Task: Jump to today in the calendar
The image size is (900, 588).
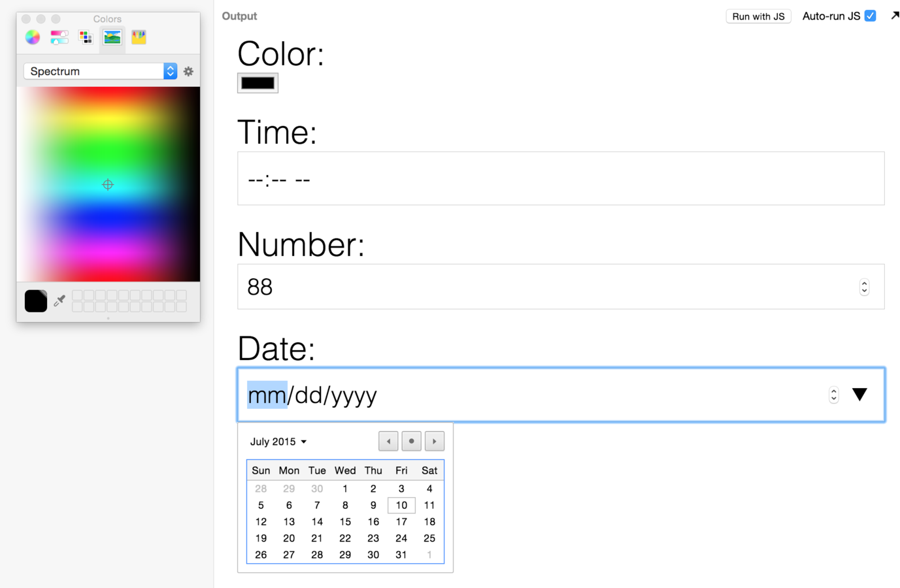Action: (x=411, y=441)
